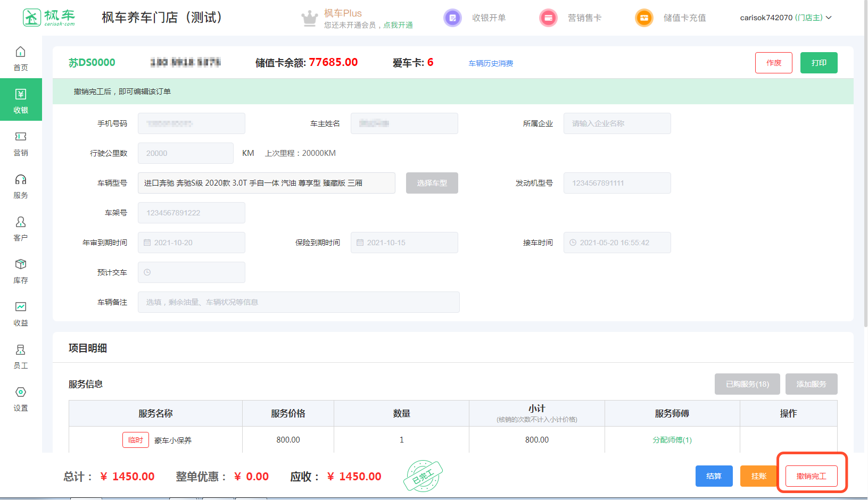Click the 储值卡充值 orange icon
Image resolution: width=868 pixels, height=500 pixels.
click(644, 18)
